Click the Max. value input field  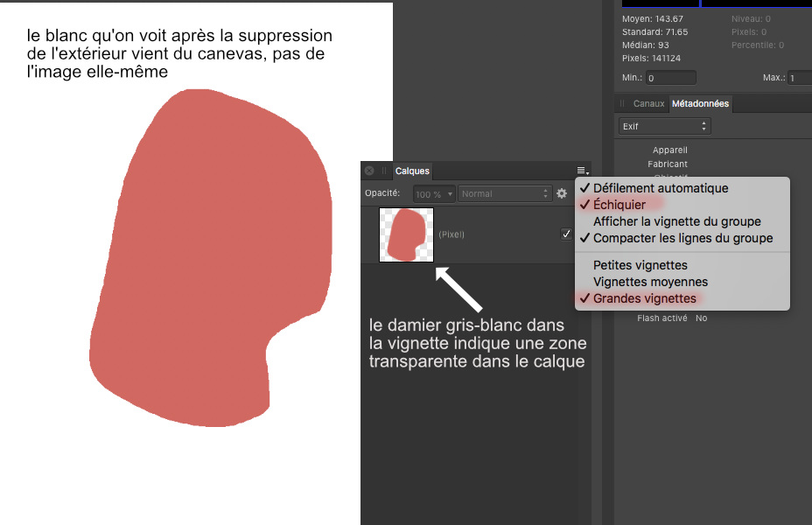click(800, 78)
